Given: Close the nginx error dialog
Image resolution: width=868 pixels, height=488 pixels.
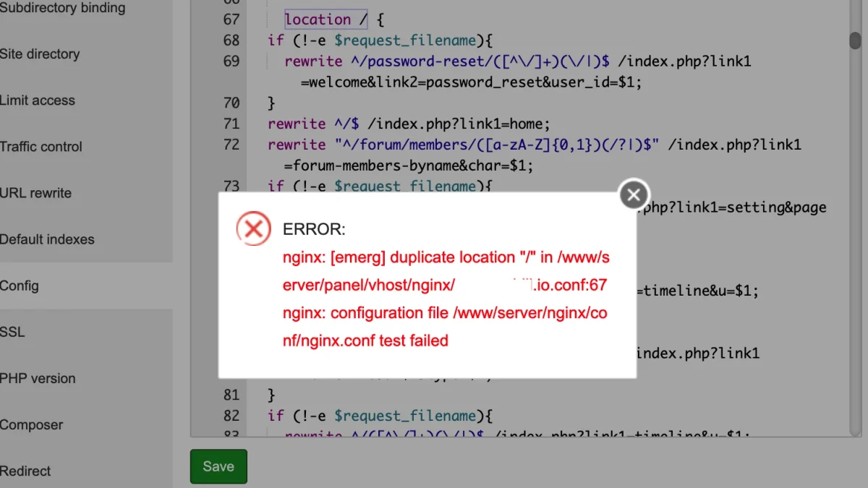Looking at the screenshot, I should point(634,194).
